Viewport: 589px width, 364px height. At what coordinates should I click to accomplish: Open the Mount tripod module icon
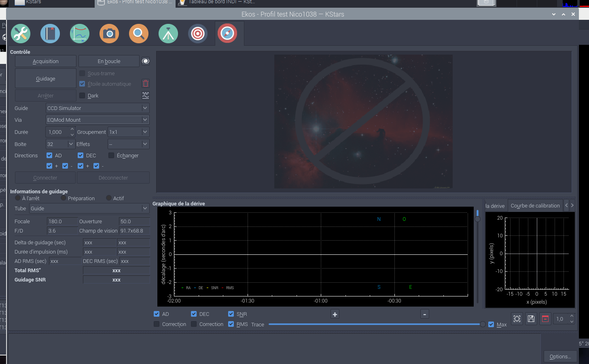(168, 34)
